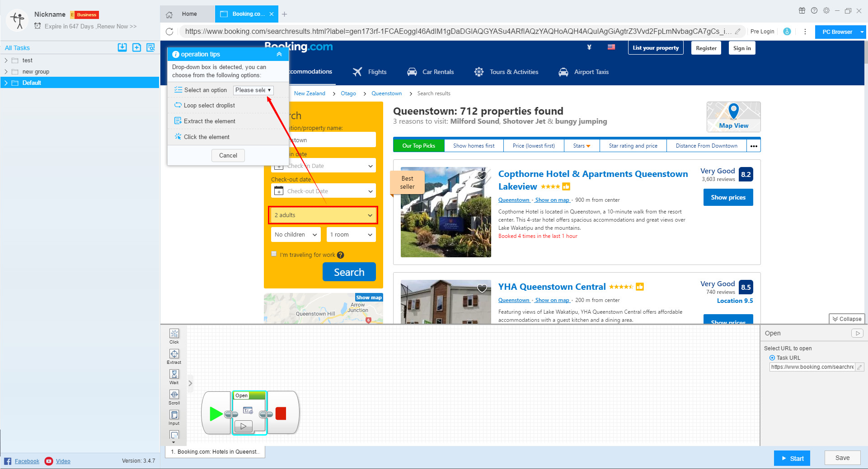Click the new task plus icon
Image resolution: width=868 pixels, height=469 pixels.
pos(136,47)
